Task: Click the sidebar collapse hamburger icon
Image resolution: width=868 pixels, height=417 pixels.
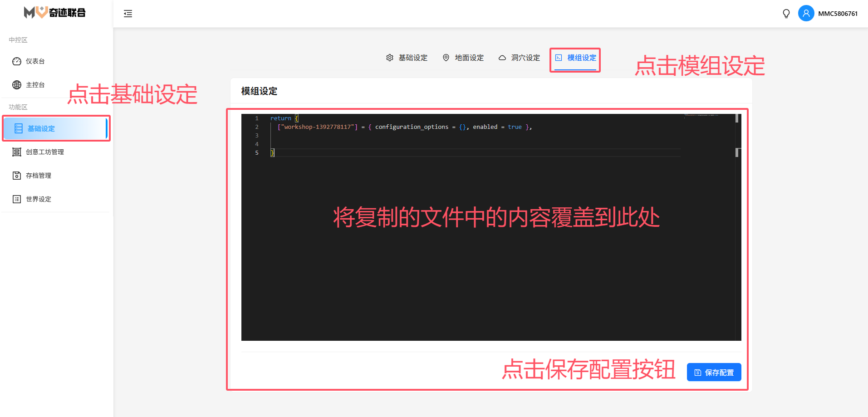Action: pos(128,14)
